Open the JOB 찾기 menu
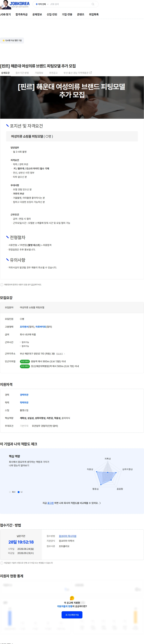Image resolution: width=144 pixels, height=644 pixels. point(6,15)
